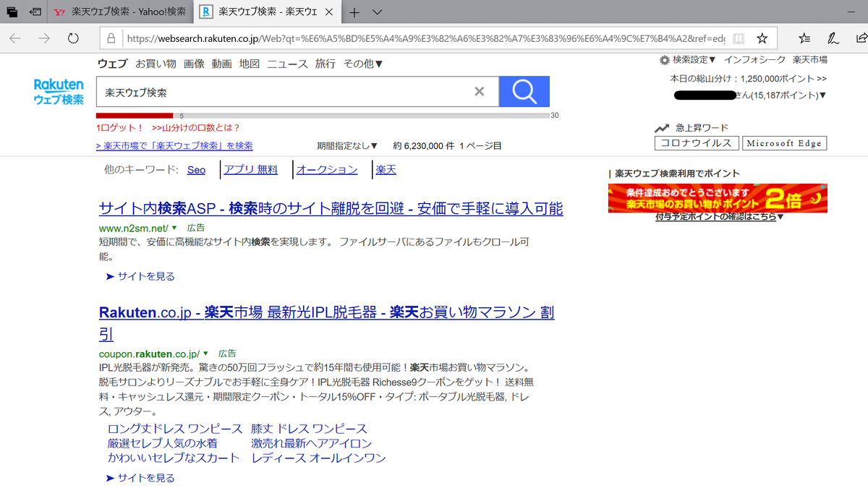Clear the search box with X icon
The width and height of the screenshot is (868, 488).
[479, 92]
